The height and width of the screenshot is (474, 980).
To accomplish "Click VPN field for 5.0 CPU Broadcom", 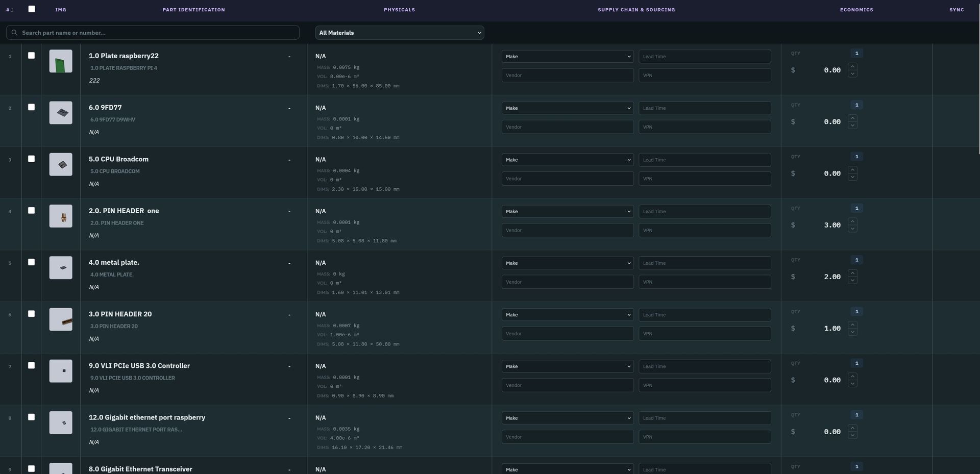I will (704, 179).
